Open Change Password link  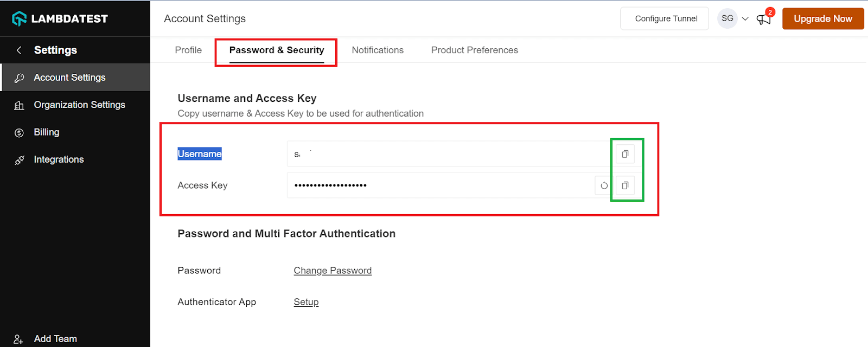(x=333, y=270)
